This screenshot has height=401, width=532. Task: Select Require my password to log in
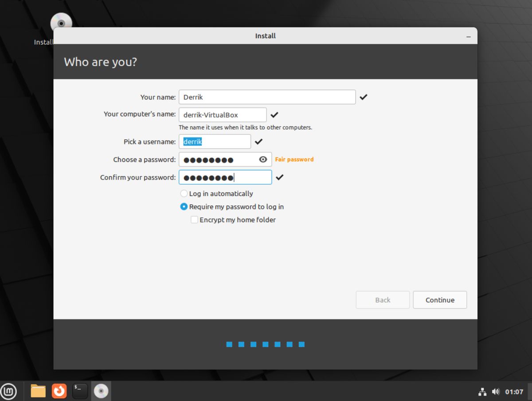184,206
